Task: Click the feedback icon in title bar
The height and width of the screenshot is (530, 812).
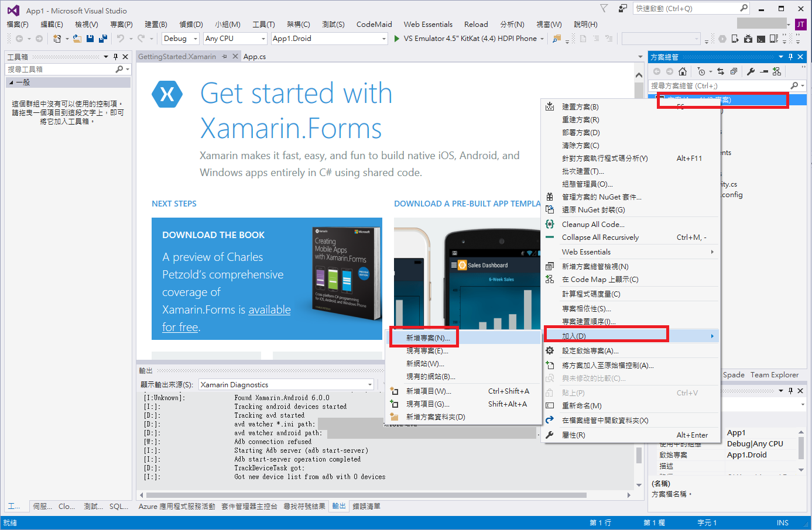Action: tap(622, 8)
